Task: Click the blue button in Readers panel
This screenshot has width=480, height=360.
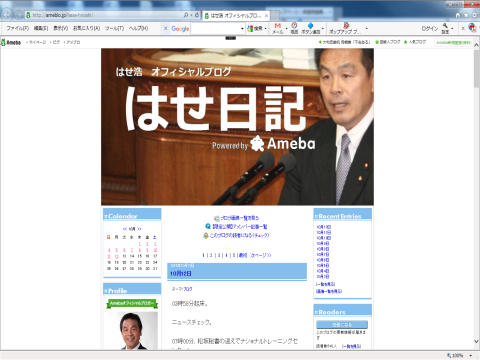Action: (x=342, y=324)
